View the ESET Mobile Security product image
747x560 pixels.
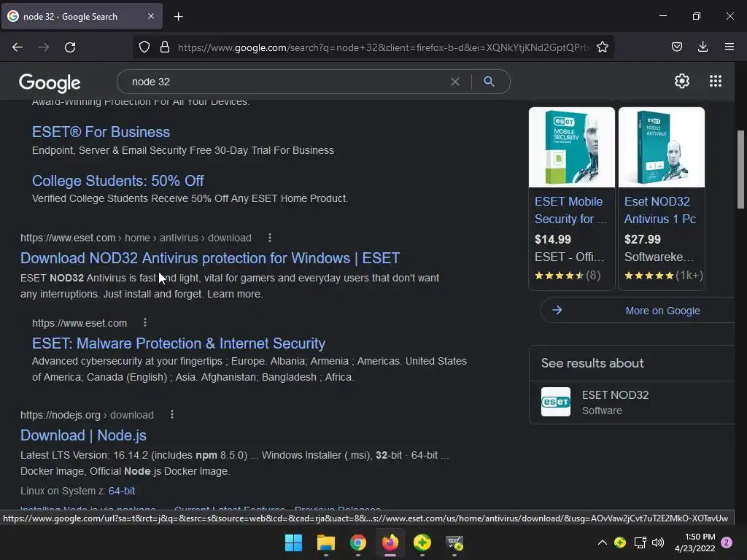(x=572, y=147)
